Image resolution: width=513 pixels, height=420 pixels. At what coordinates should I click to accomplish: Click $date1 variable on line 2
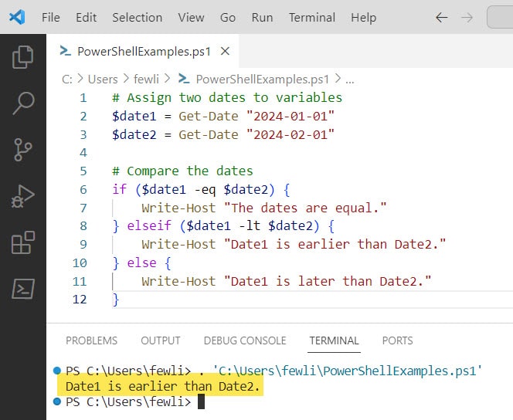134,116
